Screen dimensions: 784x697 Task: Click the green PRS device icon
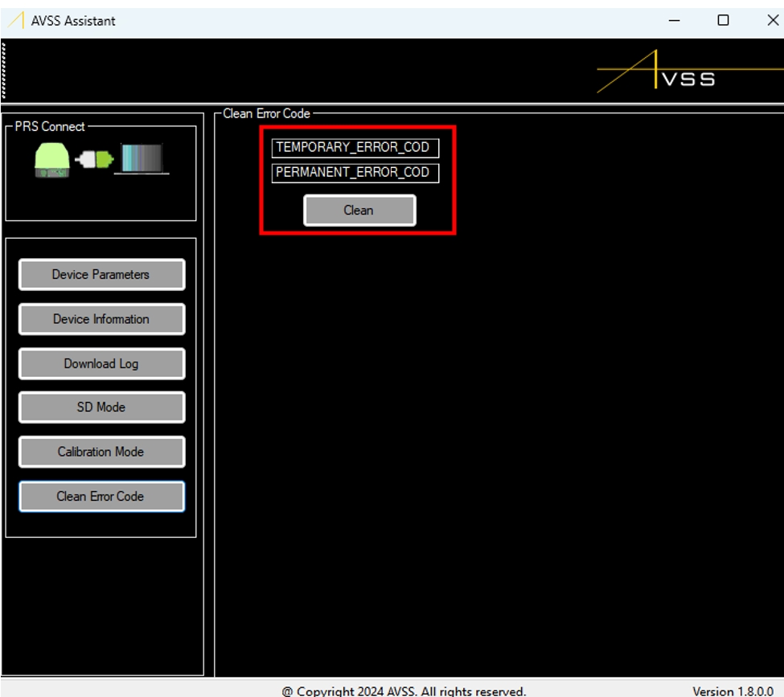[52, 159]
